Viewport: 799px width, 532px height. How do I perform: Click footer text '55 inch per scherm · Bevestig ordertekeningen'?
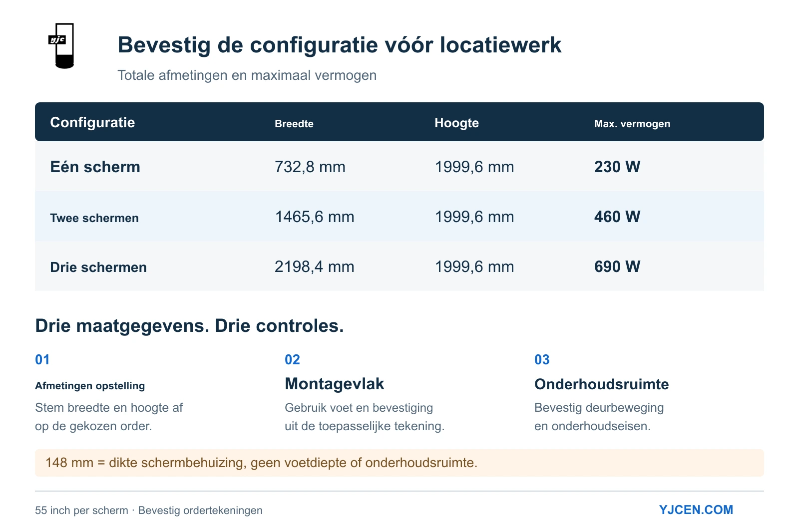tap(149, 510)
